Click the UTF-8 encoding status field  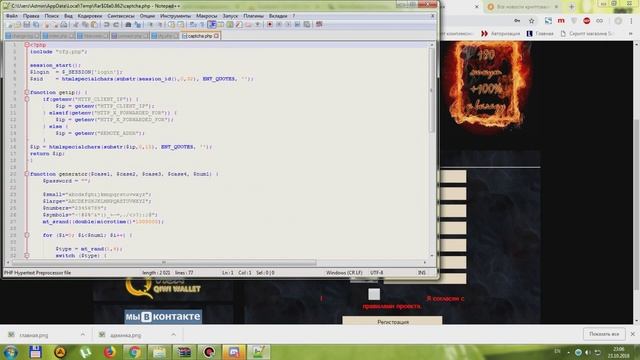click(376, 273)
